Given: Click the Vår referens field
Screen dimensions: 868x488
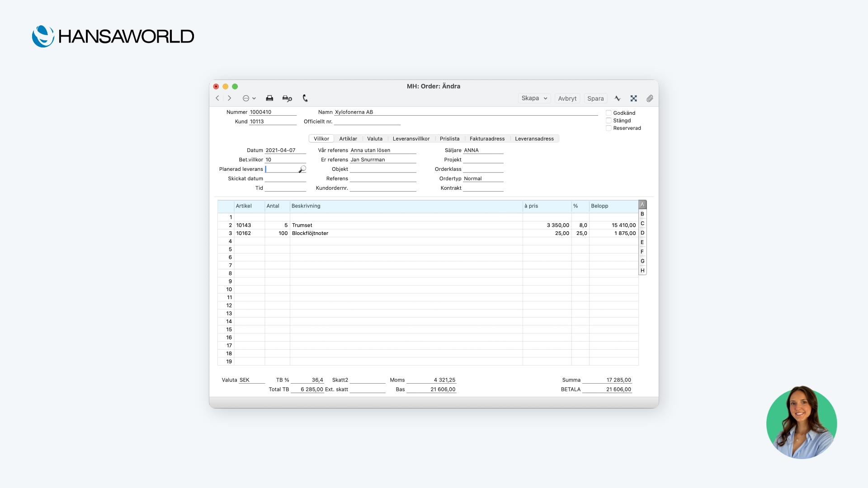Looking at the screenshot, I should point(383,150).
